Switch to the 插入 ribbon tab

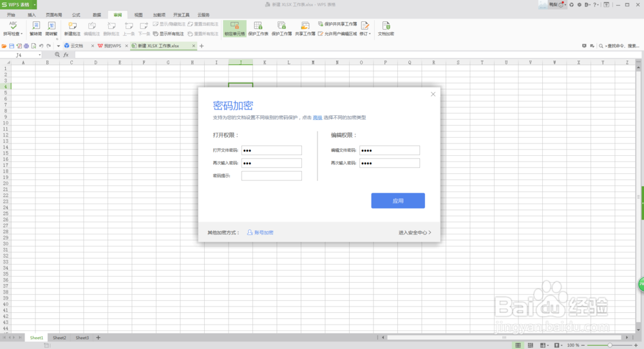click(32, 15)
